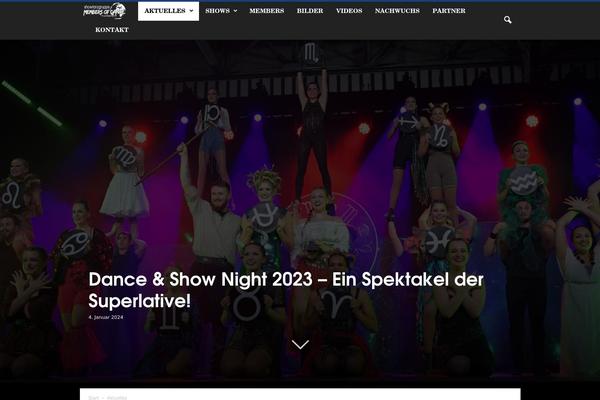The height and width of the screenshot is (400, 600).
Task: Expand the Shows dropdown arrow
Action: click(235, 11)
